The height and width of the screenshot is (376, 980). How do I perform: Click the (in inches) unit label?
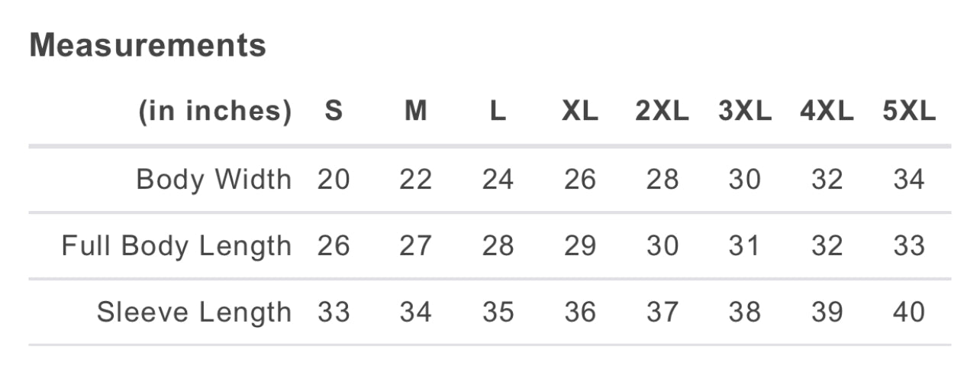[214, 112]
